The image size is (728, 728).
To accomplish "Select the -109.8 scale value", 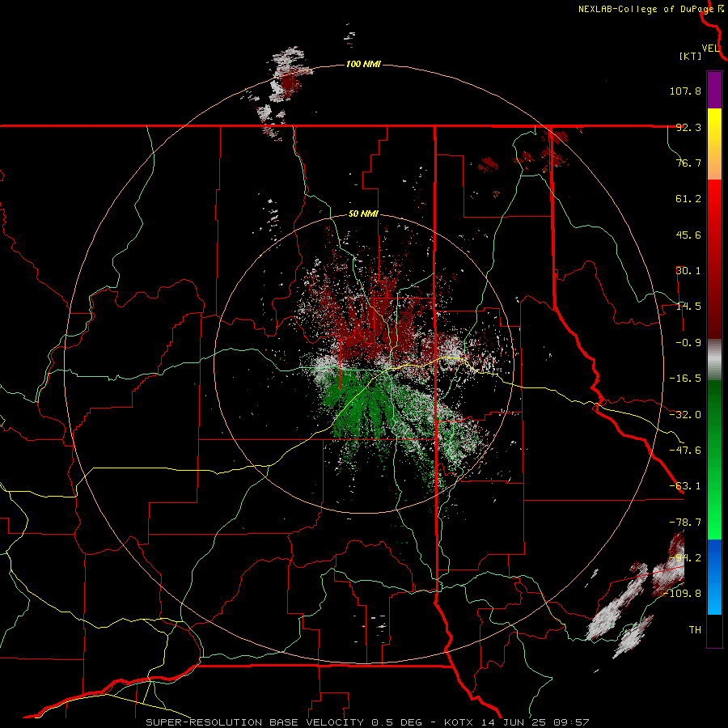I will point(682,594).
